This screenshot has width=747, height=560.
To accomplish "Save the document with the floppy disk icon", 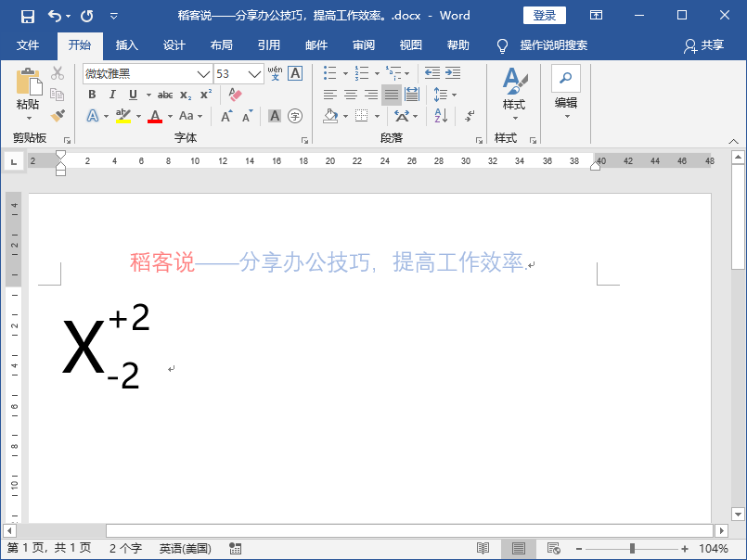I will point(28,16).
